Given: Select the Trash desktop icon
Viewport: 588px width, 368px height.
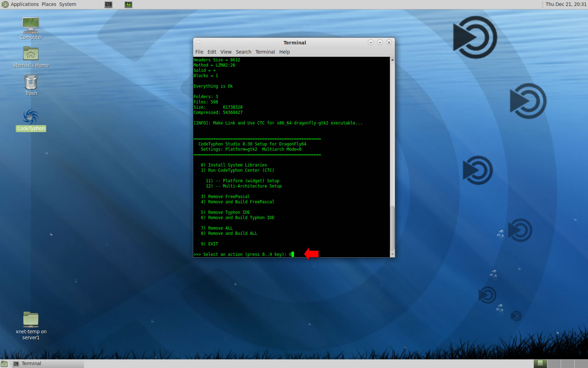Looking at the screenshot, I should point(31,82).
